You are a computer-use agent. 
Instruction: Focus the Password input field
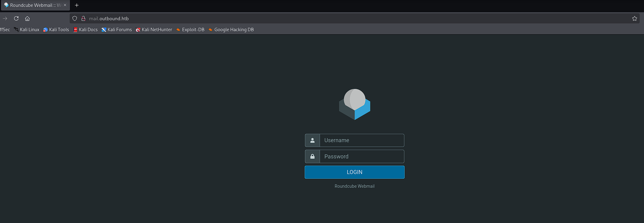point(362,157)
